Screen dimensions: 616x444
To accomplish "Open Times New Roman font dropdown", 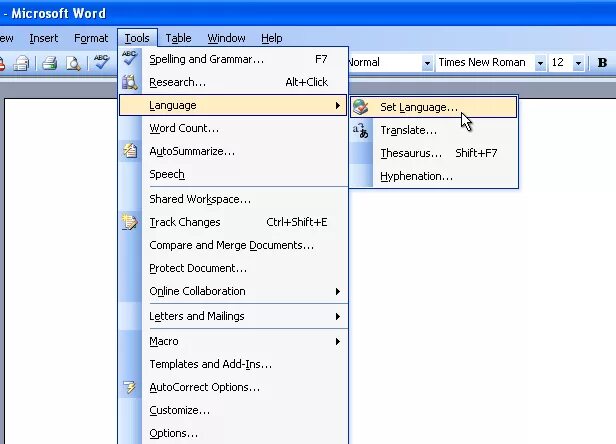I will 540,63.
